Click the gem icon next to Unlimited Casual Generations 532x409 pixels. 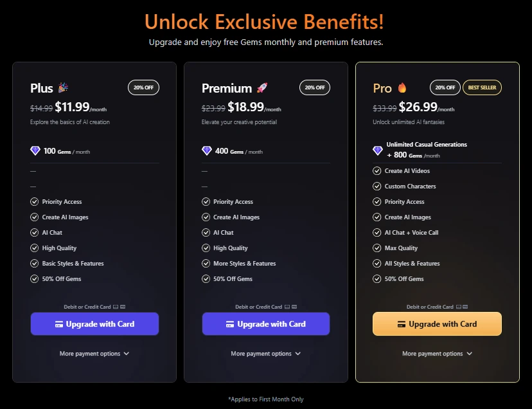378,149
